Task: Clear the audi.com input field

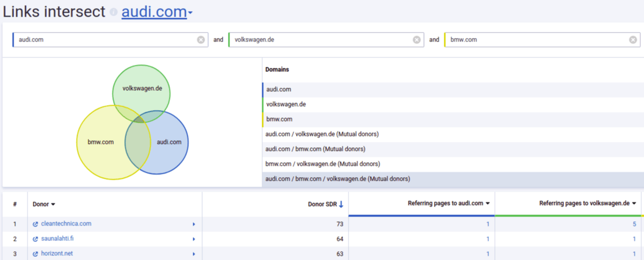Action: [201, 40]
